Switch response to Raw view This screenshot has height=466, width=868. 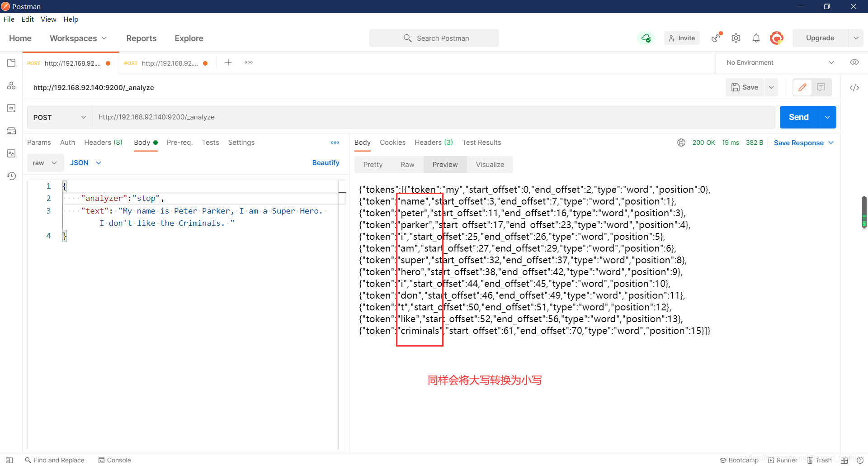407,165
